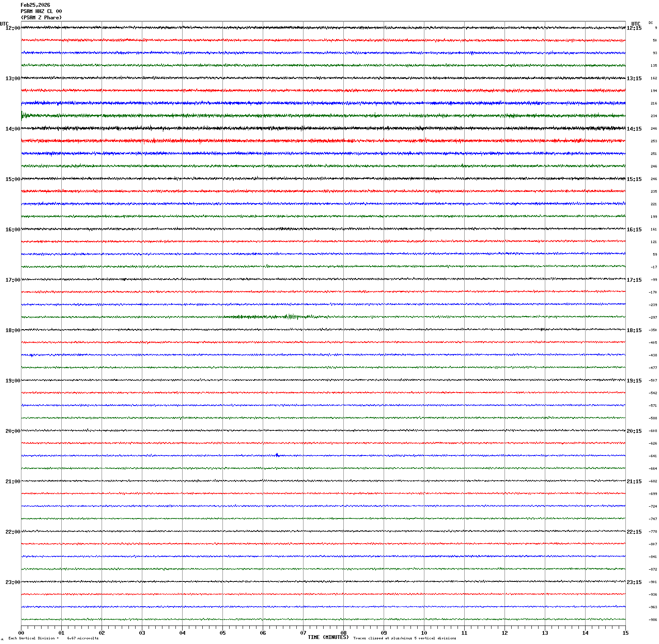Click the 00 minute tick label on bottom axis
The width and height of the screenshot is (659, 644).
[x=21, y=633]
